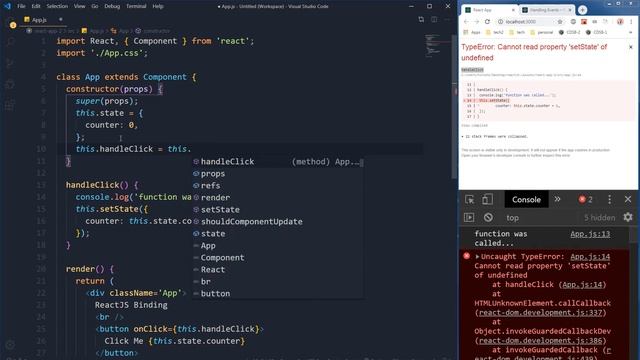The width and height of the screenshot is (640, 360).
Task: Click the constructor breadcrumb
Action: 153,31
